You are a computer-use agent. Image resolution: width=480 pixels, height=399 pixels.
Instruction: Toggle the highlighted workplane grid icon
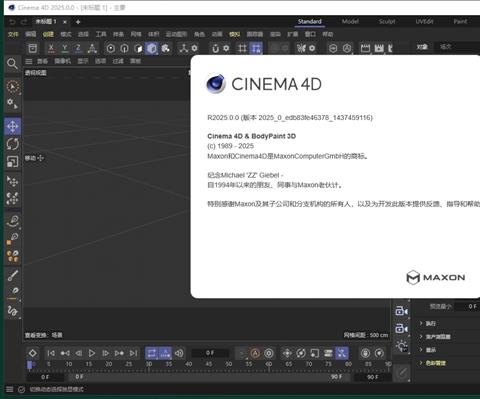click(x=256, y=48)
